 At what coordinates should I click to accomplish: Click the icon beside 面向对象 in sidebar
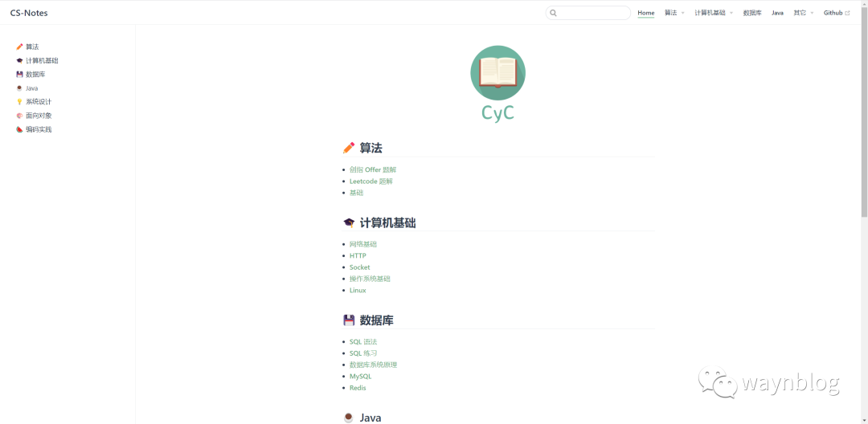tap(20, 116)
